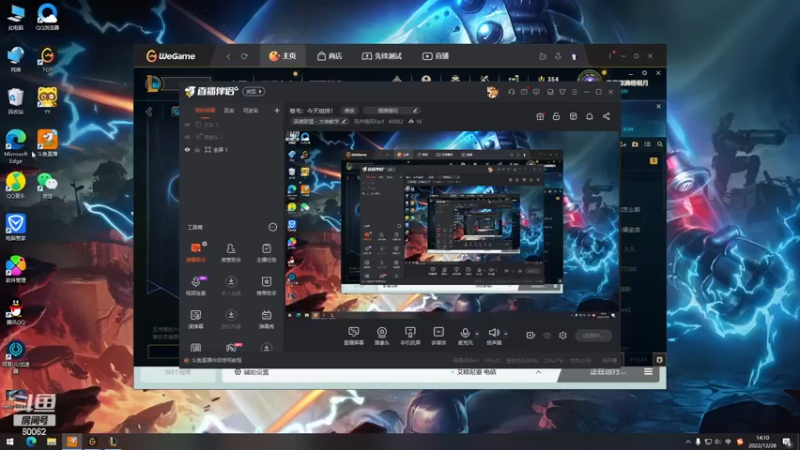Open microphone options arrow next to 麦克风
800x450 pixels.
click(x=477, y=334)
